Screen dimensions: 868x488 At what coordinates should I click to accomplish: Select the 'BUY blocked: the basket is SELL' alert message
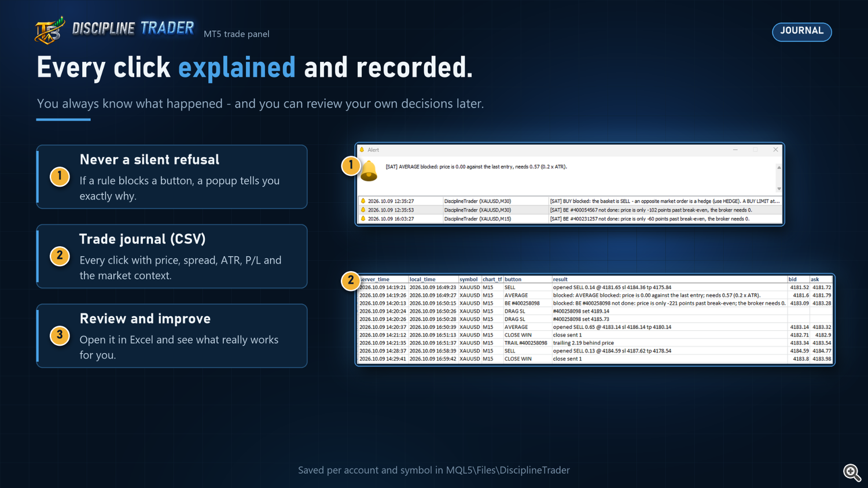pos(665,201)
